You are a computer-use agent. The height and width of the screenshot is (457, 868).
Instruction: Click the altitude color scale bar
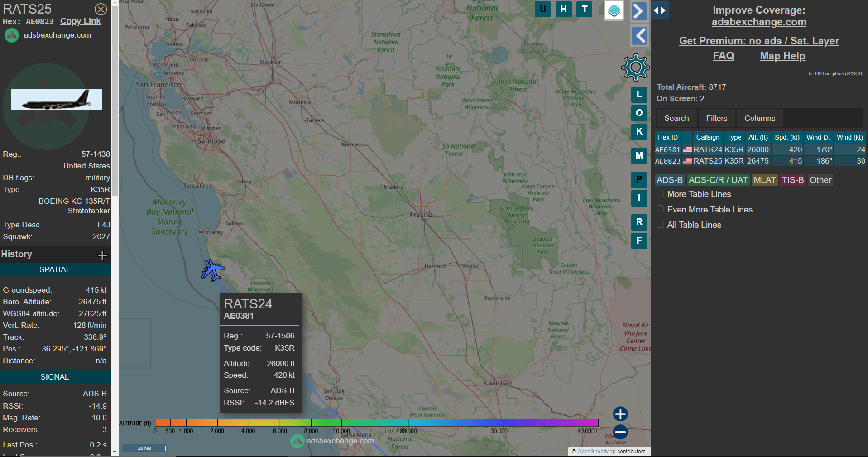376,423
